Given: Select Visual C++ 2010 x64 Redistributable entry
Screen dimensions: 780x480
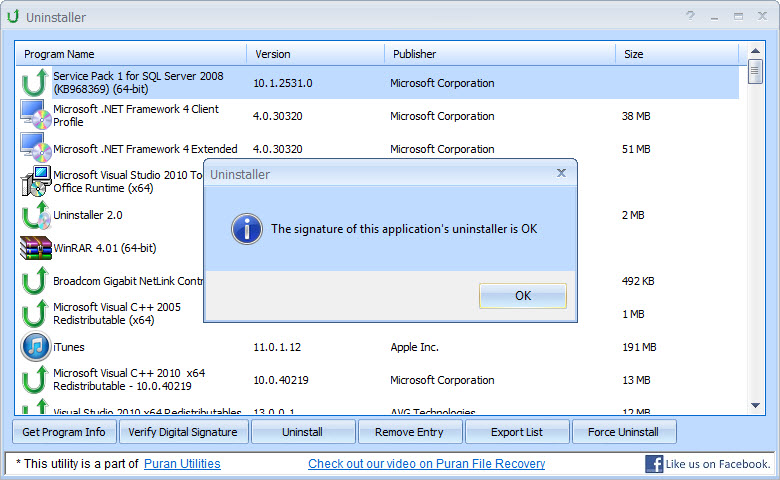Looking at the screenshot, I should (129, 380).
